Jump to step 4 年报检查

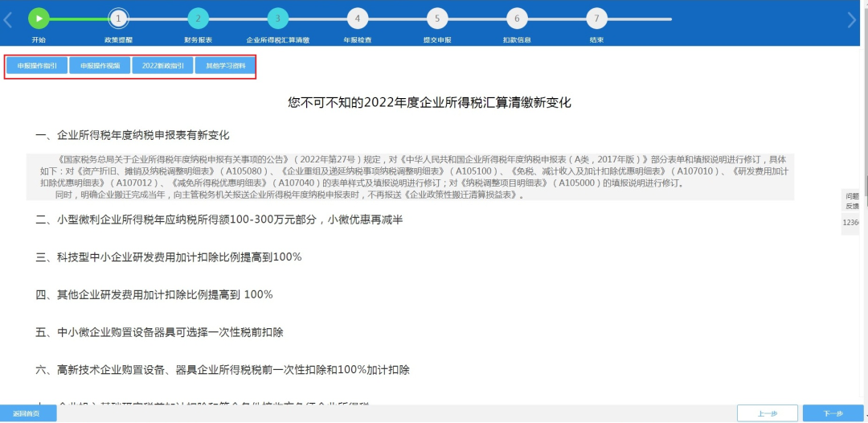click(357, 18)
